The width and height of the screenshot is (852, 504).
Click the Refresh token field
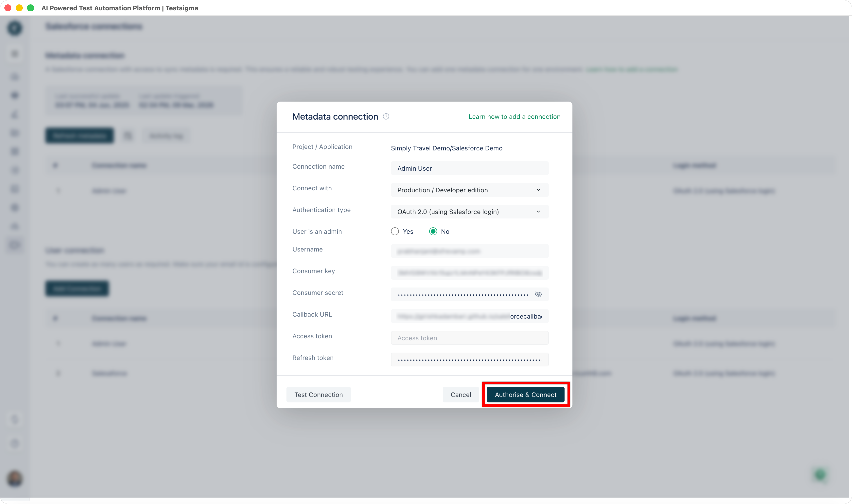(469, 359)
